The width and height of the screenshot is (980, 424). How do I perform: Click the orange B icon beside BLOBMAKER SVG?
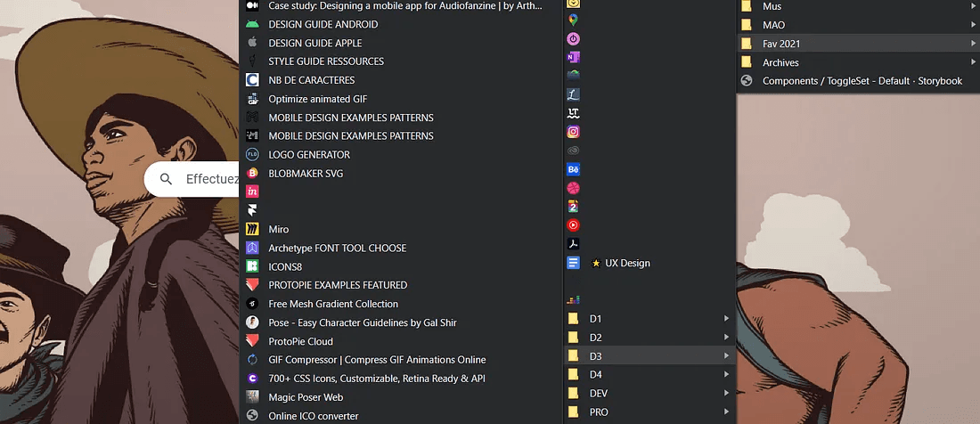pyautogui.click(x=252, y=173)
